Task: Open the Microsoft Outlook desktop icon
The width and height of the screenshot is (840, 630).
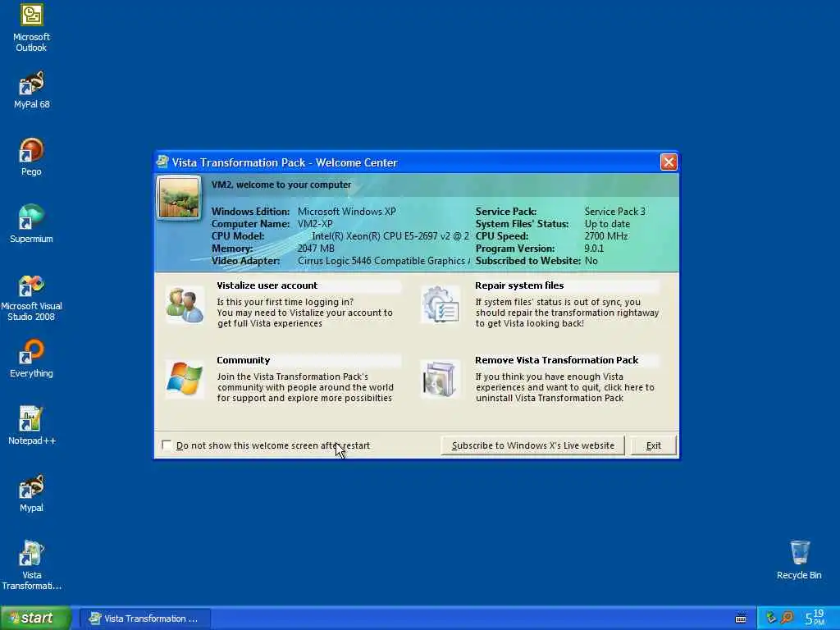Action: click(x=31, y=28)
